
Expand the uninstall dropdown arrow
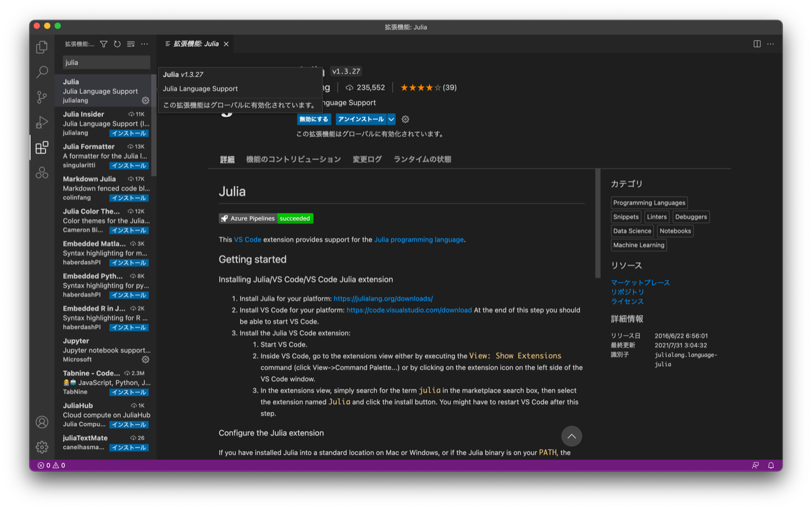tap(391, 119)
